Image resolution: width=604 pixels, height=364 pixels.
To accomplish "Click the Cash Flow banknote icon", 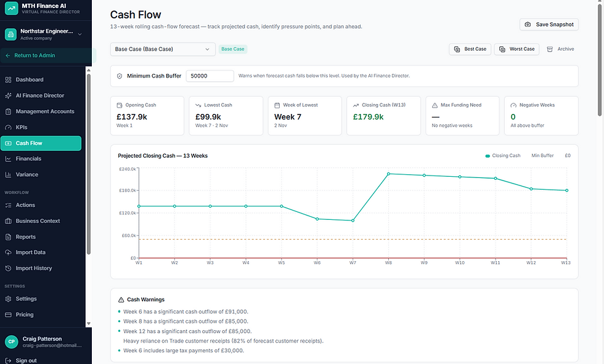I will coord(8,143).
